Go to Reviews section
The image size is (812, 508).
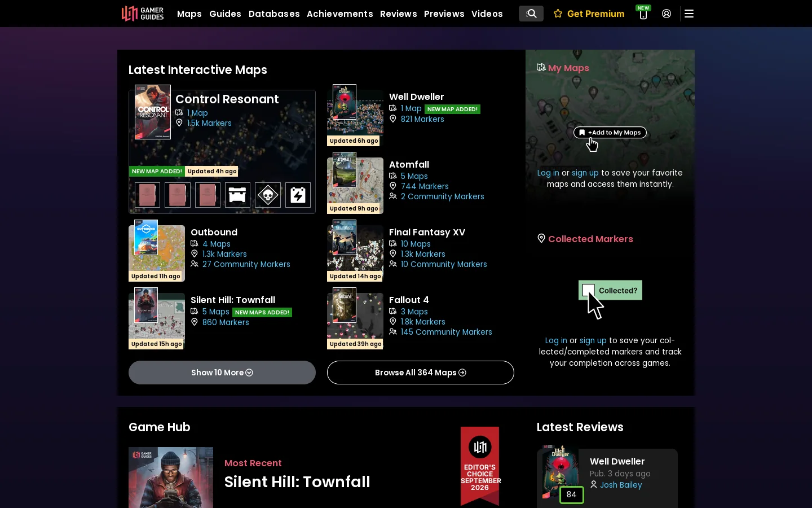click(x=399, y=14)
